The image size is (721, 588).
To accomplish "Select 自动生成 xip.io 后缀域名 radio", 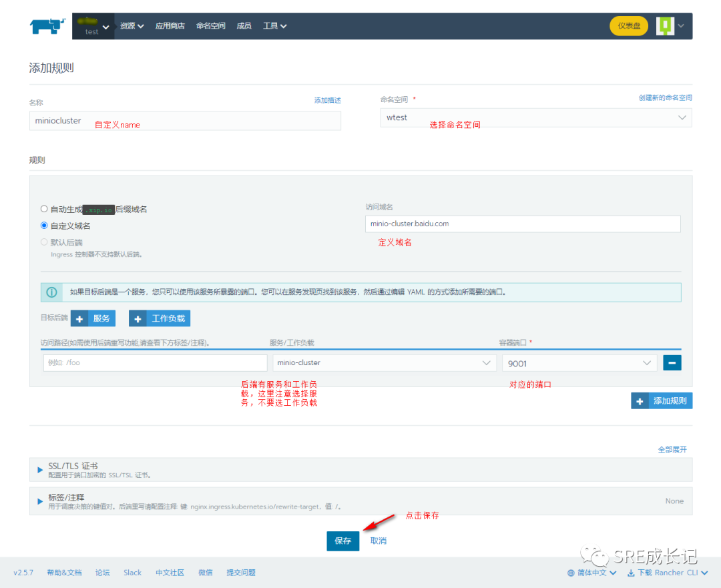I will [x=44, y=209].
